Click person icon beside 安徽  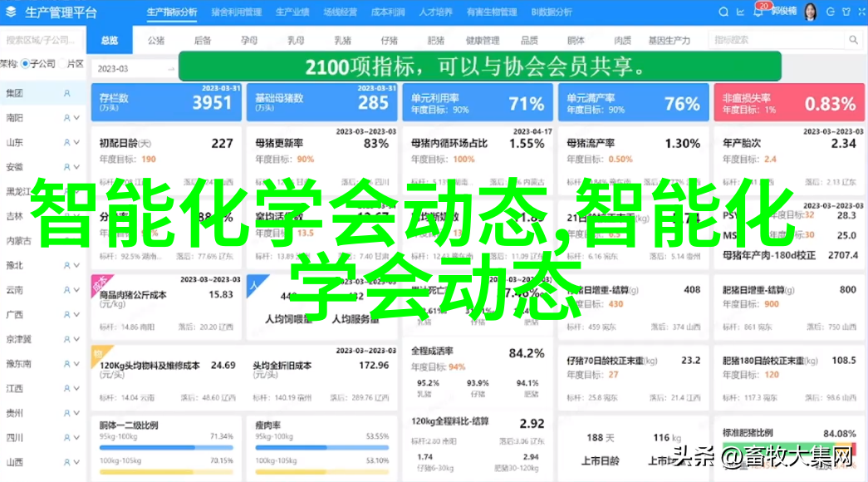point(67,167)
